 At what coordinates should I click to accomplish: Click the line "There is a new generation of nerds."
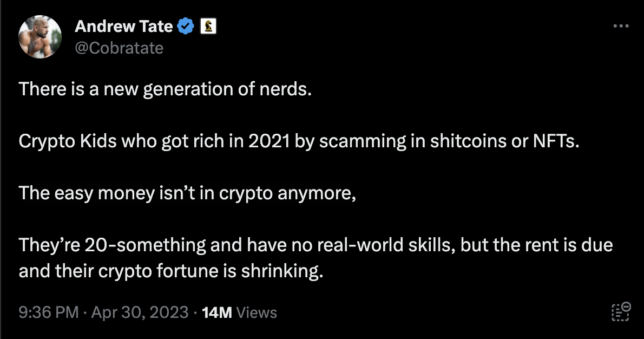pos(166,89)
